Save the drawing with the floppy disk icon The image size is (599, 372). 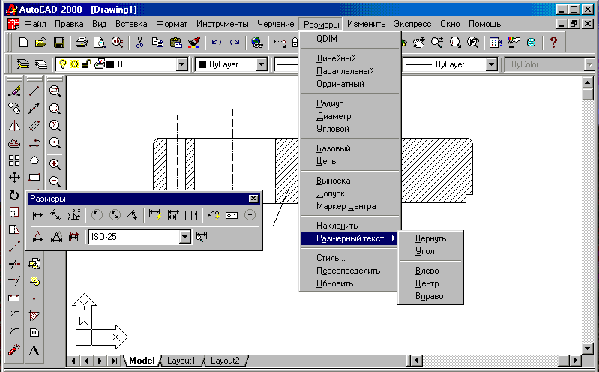click(59, 42)
